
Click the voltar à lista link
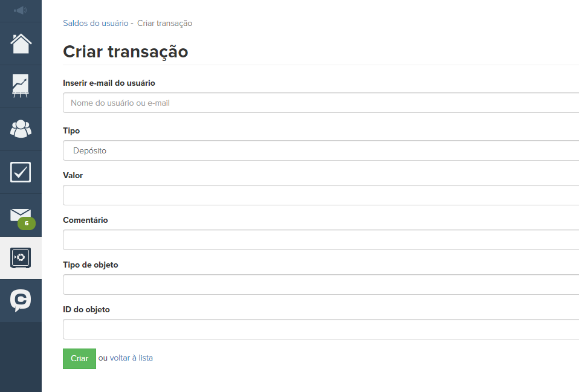(x=132, y=358)
